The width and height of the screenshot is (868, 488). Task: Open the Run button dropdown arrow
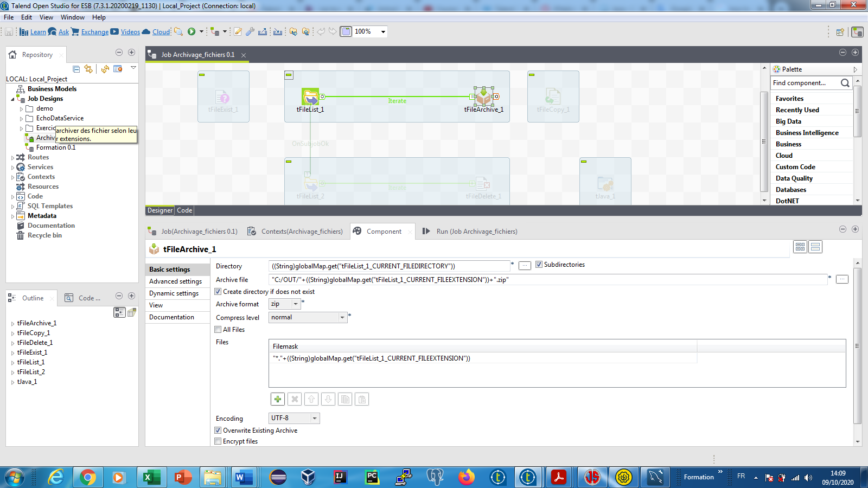point(201,31)
